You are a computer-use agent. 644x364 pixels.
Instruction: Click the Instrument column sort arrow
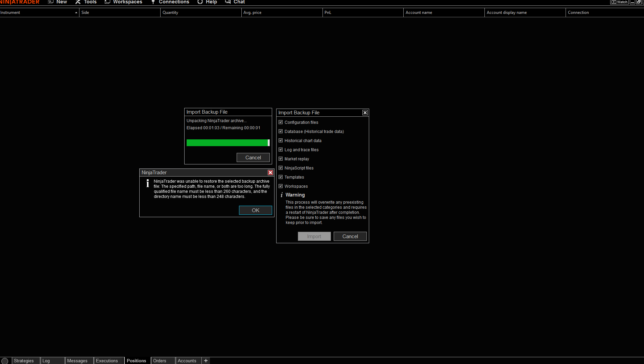click(x=76, y=13)
